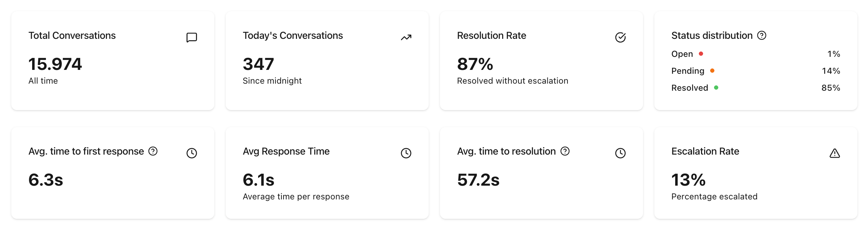This screenshot has width=868, height=228.
Task: Click the 57.2s resolution time value
Action: [478, 180]
